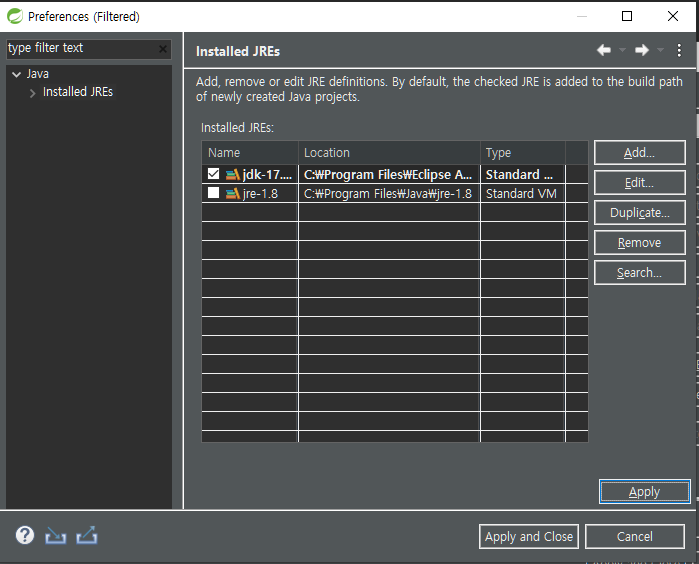The height and width of the screenshot is (564, 699).
Task: Select Java in the preferences tree
Action: tap(37, 74)
